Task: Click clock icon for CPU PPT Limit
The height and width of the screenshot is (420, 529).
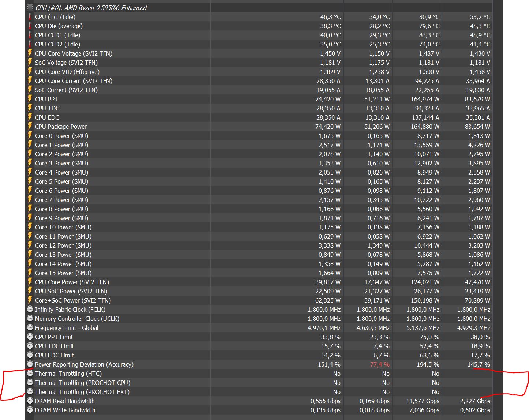Action: click(x=30, y=337)
